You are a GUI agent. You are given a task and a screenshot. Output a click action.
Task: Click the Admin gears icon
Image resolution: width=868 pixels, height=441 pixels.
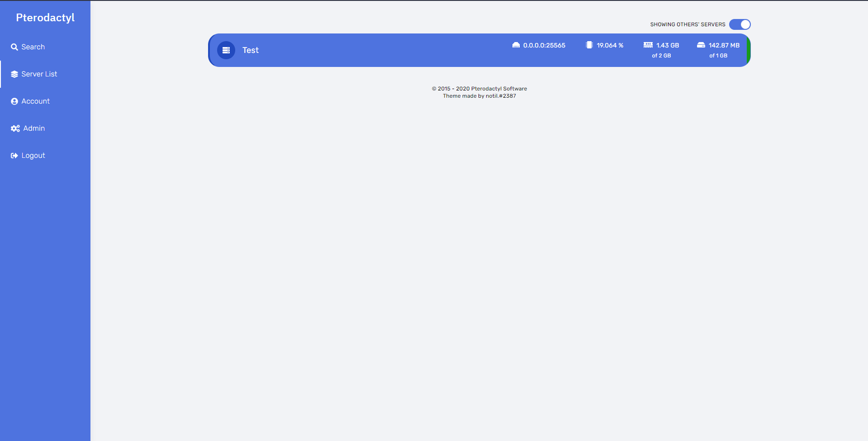15,128
